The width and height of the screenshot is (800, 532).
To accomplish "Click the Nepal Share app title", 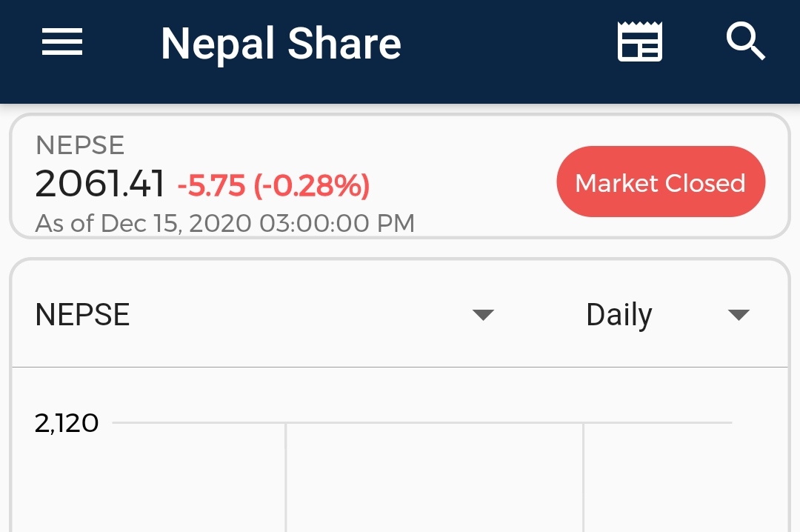I will [281, 44].
